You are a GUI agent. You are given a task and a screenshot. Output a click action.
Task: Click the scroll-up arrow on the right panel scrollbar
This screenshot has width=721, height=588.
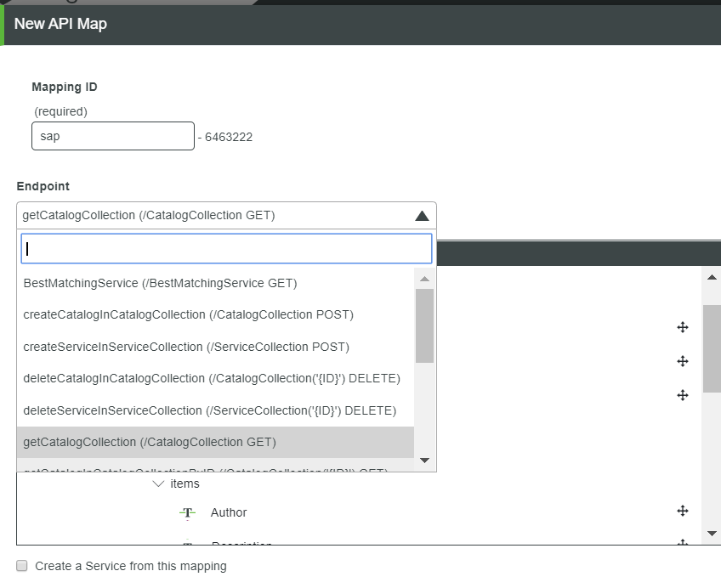(x=711, y=275)
